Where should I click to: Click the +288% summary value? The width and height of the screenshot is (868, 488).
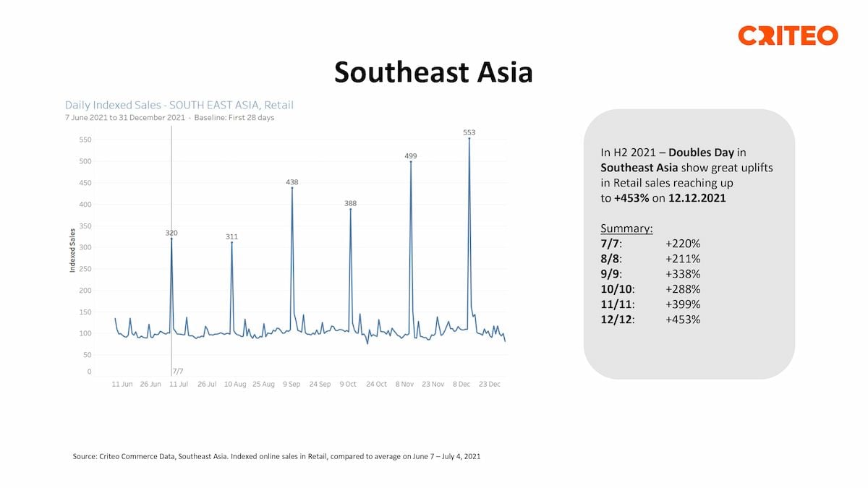point(683,289)
